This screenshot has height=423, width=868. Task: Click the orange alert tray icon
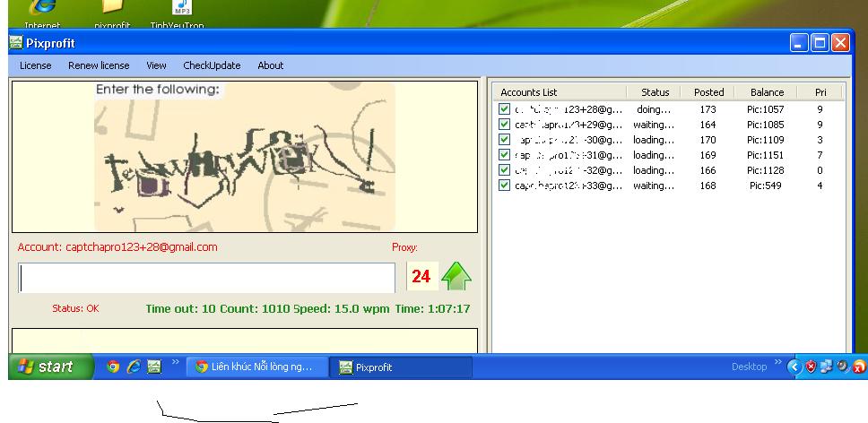coord(859,367)
